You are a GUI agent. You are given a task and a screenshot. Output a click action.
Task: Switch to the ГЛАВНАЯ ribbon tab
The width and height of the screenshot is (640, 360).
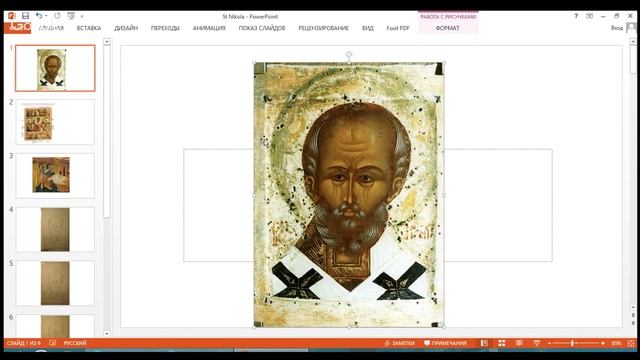pyautogui.click(x=51, y=28)
